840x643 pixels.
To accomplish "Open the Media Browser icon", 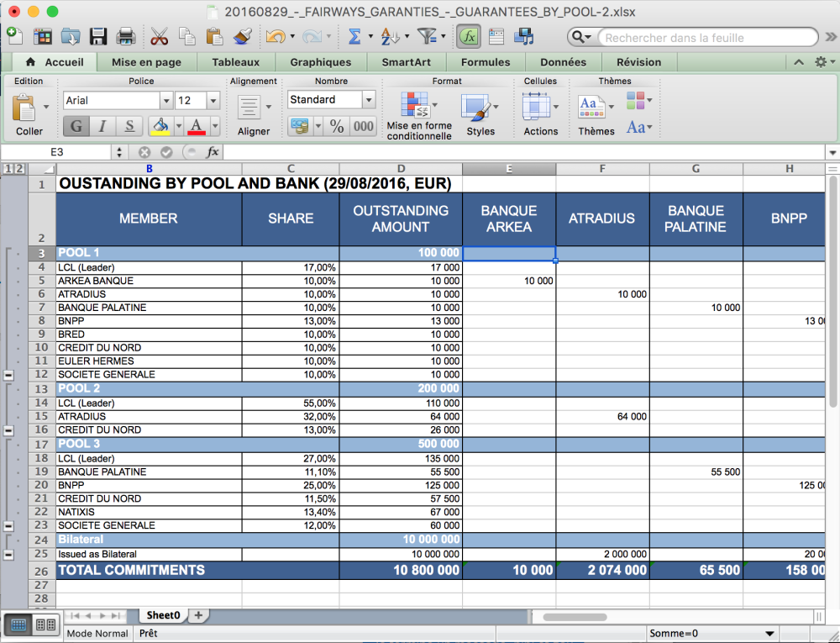I will click(524, 36).
